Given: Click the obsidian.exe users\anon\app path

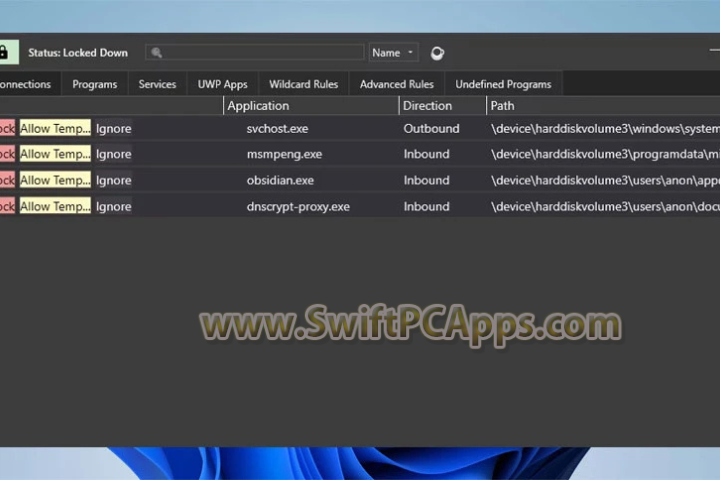Looking at the screenshot, I should coord(605,181).
